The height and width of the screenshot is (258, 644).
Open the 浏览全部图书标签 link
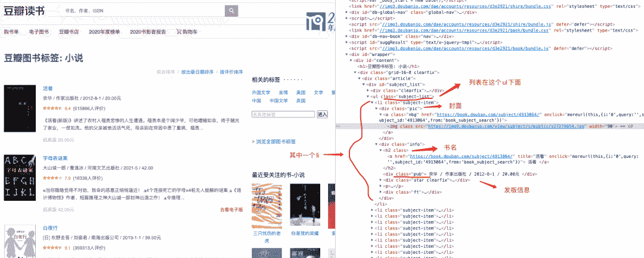pos(274,142)
